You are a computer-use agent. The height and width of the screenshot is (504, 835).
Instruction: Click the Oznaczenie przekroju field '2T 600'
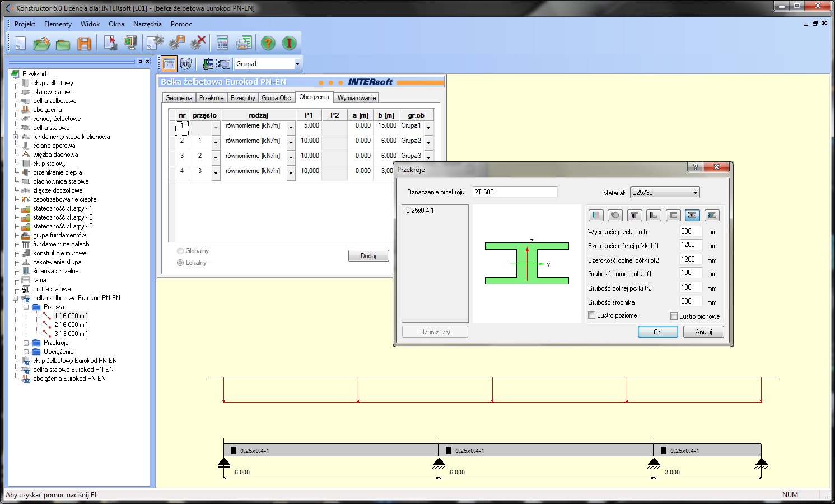(x=515, y=192)
